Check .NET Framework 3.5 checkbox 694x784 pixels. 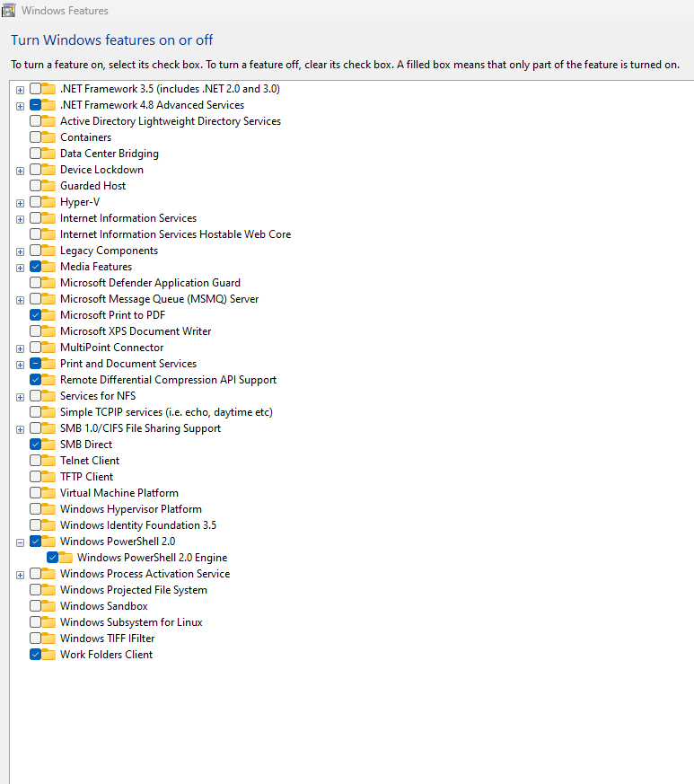click(36, 89)
